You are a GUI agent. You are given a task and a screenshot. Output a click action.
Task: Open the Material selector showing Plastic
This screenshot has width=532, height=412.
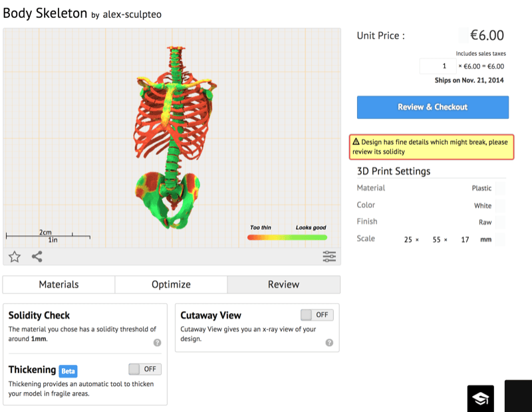point(482,189)
